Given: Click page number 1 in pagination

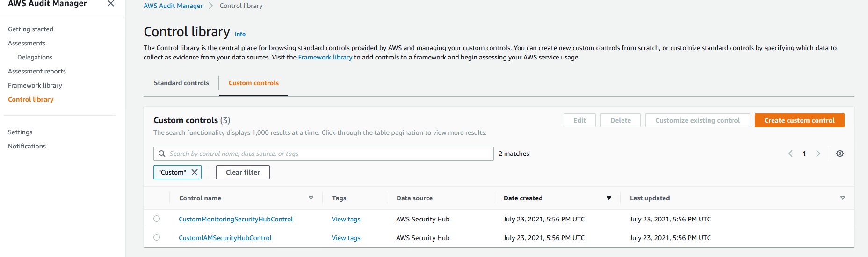Looking at the screenshot, I should coord(804,154).
